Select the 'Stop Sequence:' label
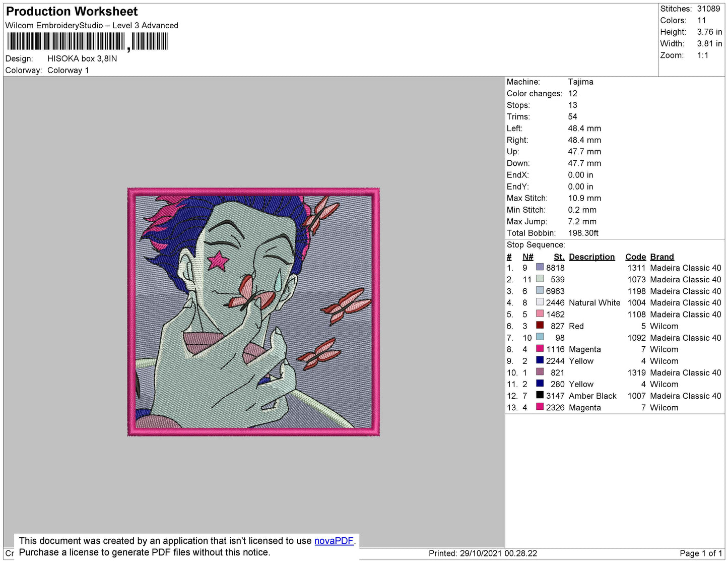 [x=536, y=244]
